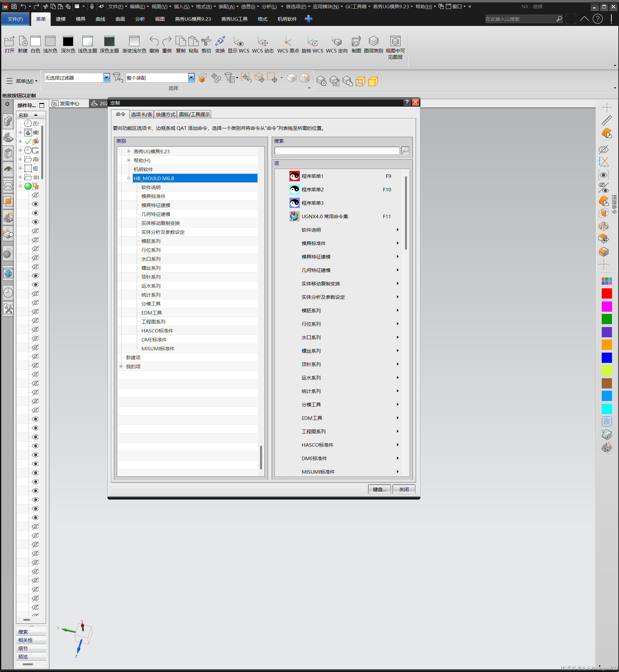Open the 菜单(M) dropdown button
Viewport: 619px width, 672px height.
(22, 81)
